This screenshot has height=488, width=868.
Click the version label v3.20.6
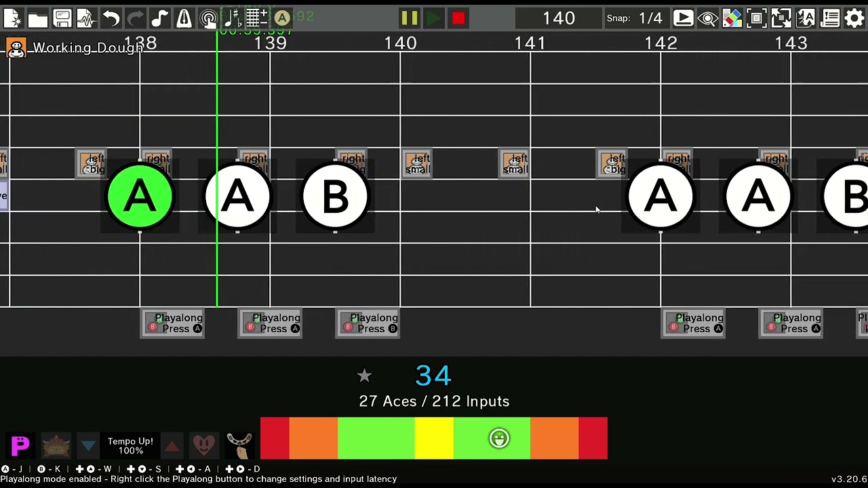(x=849, y=479)
